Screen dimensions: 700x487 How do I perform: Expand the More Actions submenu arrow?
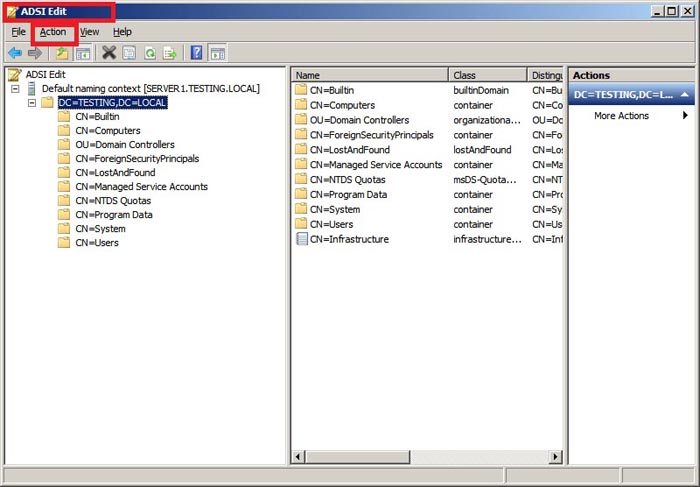(685, 116)
